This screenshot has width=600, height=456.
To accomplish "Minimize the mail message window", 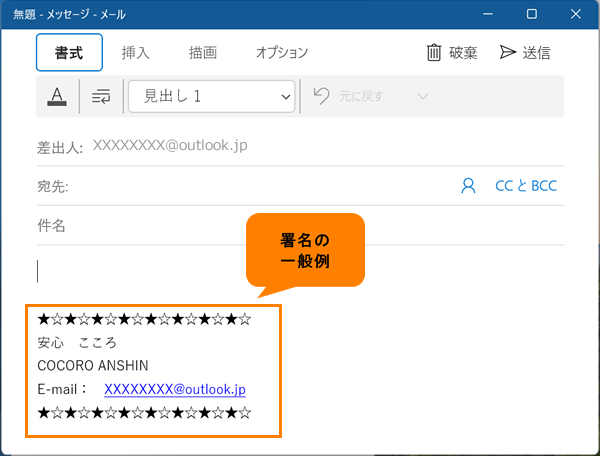I will point(487,14).
